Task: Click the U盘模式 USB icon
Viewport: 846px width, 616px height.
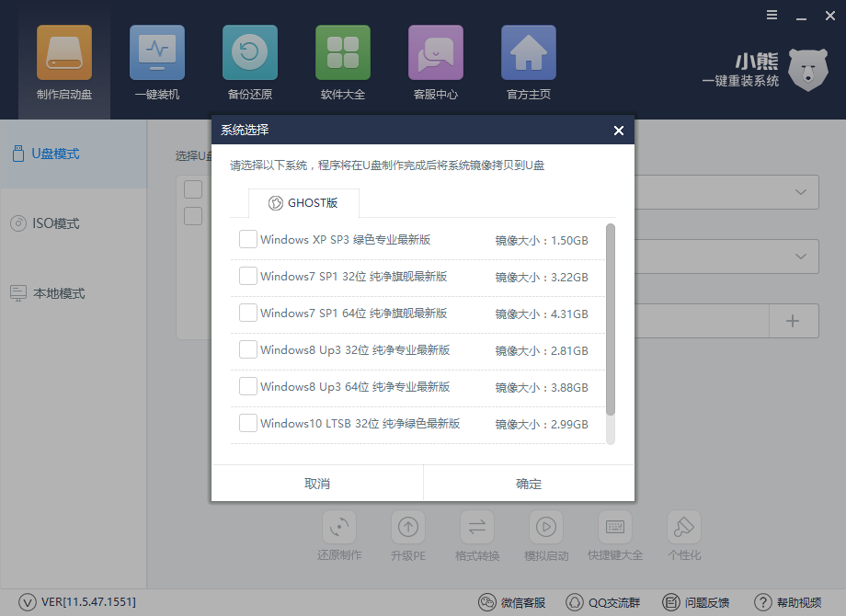Action: (x=18, y=154)
